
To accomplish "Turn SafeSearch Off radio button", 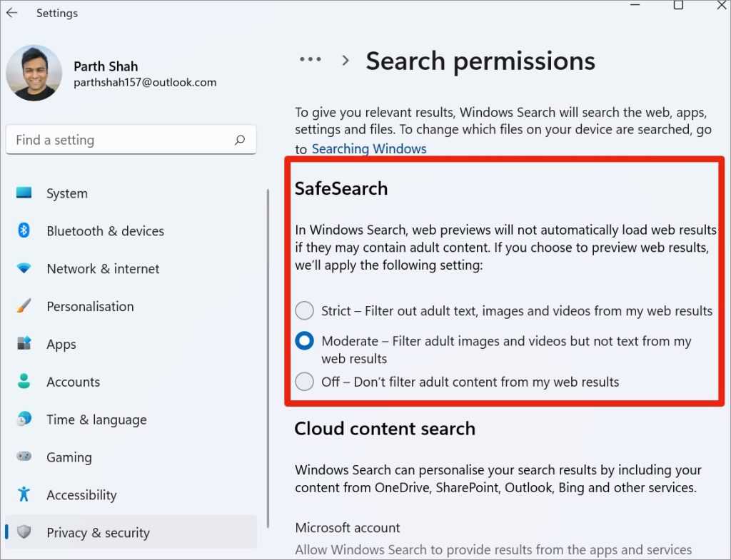I will click(x=305, y=382).
